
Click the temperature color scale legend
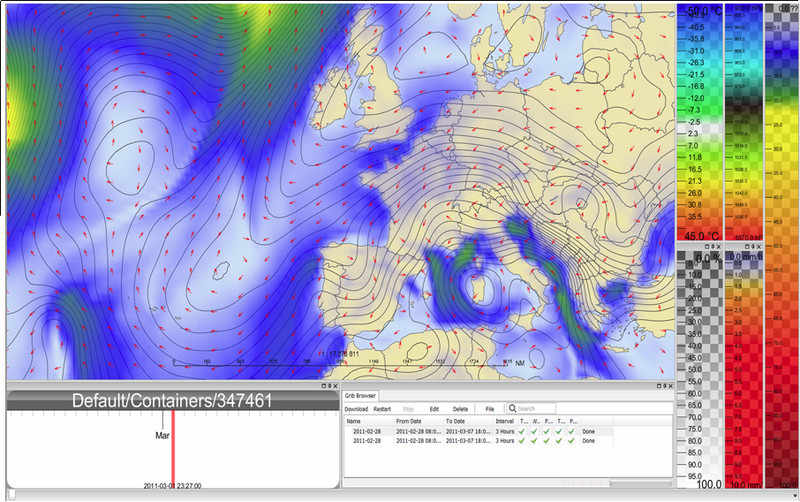coord(698,120)
